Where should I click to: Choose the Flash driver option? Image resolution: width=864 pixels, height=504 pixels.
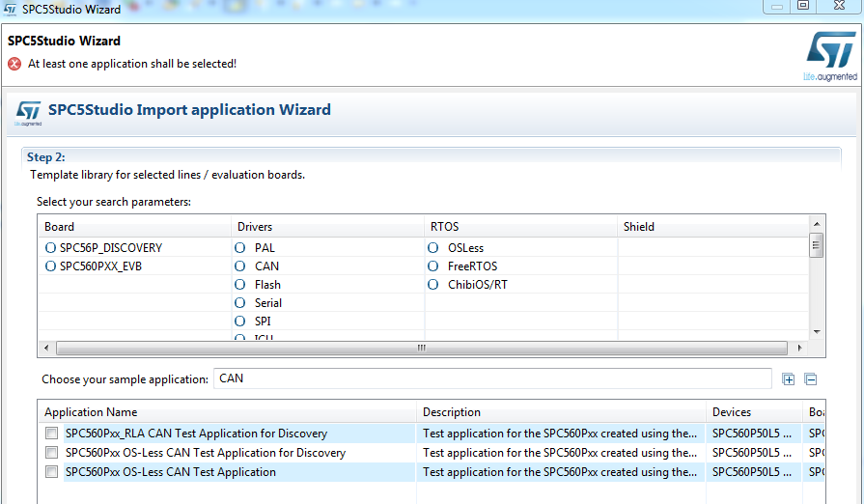click(239, 285)
